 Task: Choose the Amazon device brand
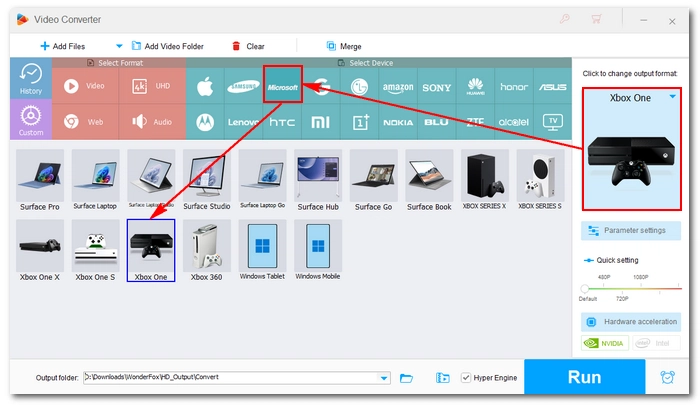click(398, 86)
